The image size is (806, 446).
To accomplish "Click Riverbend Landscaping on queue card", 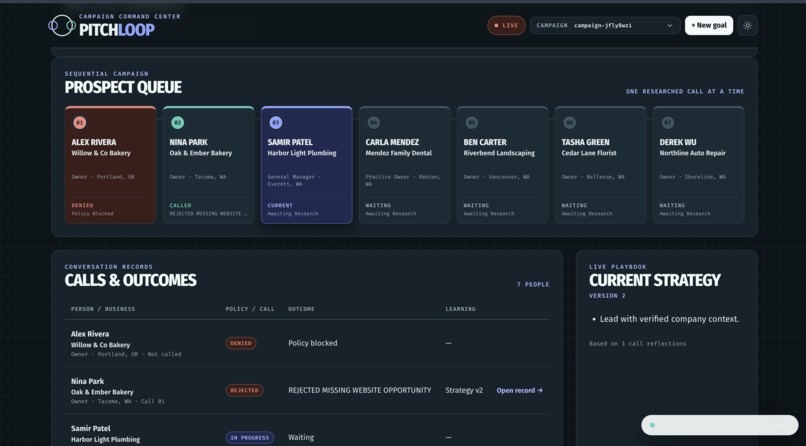I will pos(499,153).
